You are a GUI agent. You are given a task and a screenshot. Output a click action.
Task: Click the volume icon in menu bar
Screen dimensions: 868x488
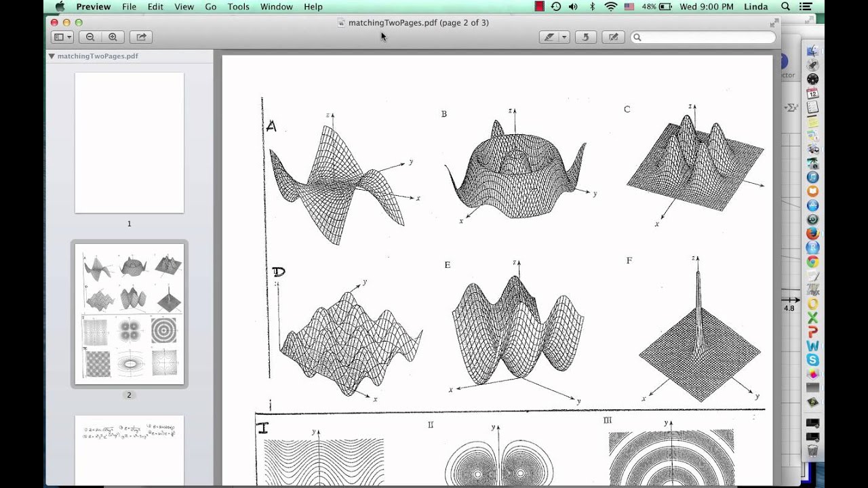(x=573, y=7)
